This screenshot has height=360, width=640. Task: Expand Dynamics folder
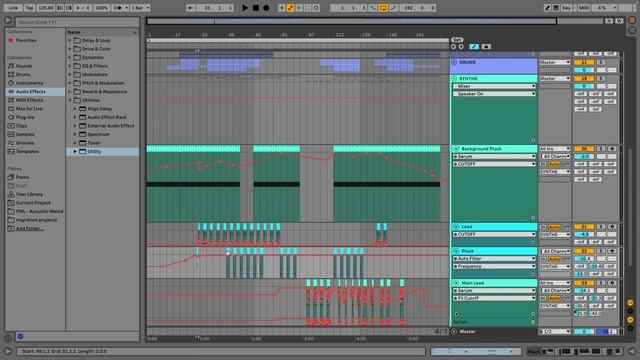(x=70, y=58)
